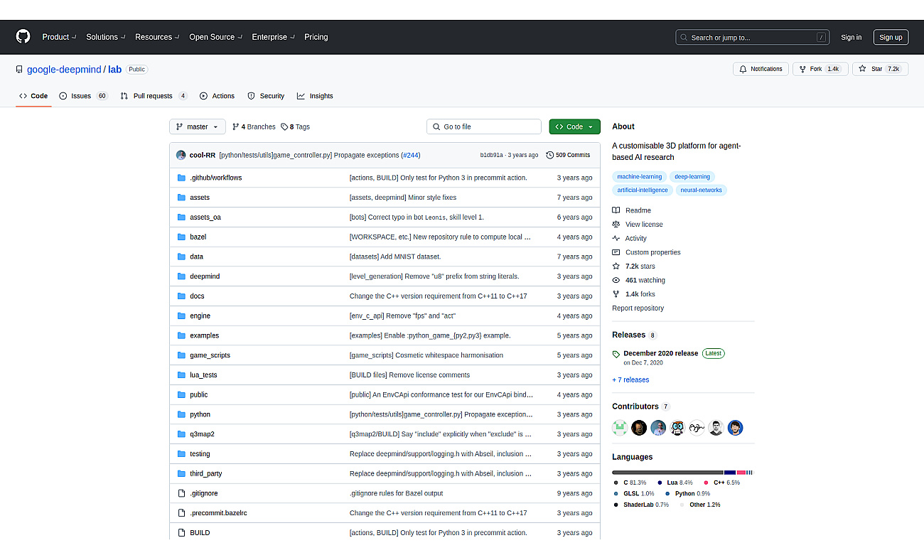
Task: Click the eye icon beside 461 watching
Action: (616, 280)
